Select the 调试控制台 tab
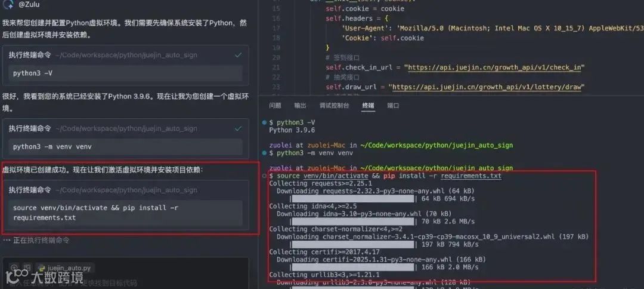 click(334, 106)
